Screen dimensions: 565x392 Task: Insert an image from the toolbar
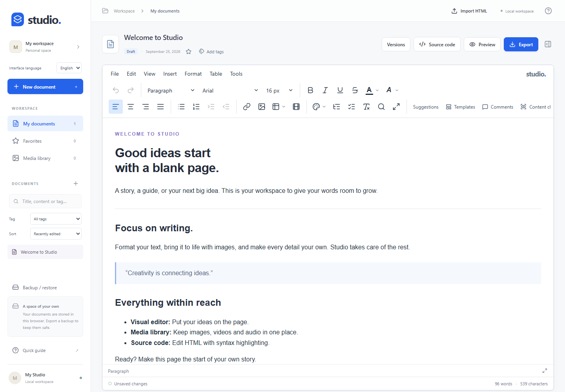(262, 107)
